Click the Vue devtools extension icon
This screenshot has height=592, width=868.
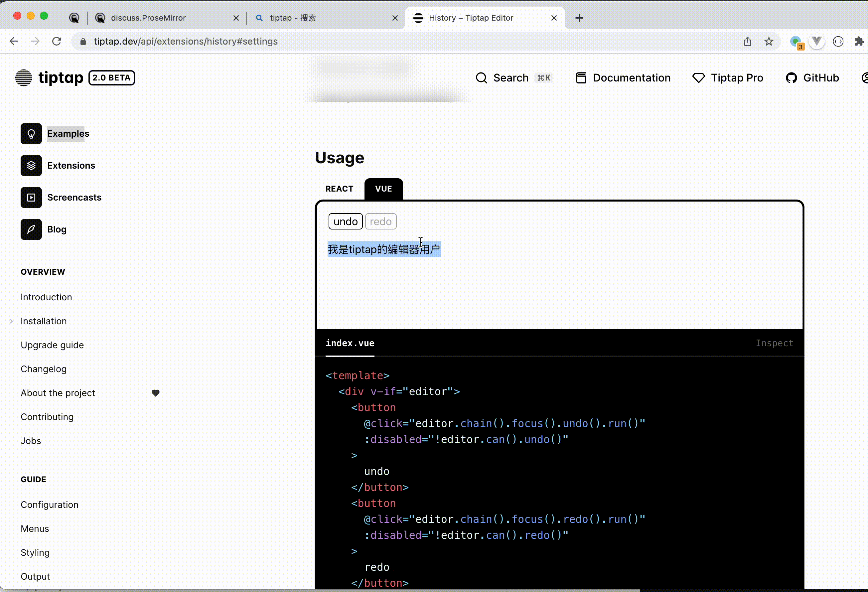817,42
